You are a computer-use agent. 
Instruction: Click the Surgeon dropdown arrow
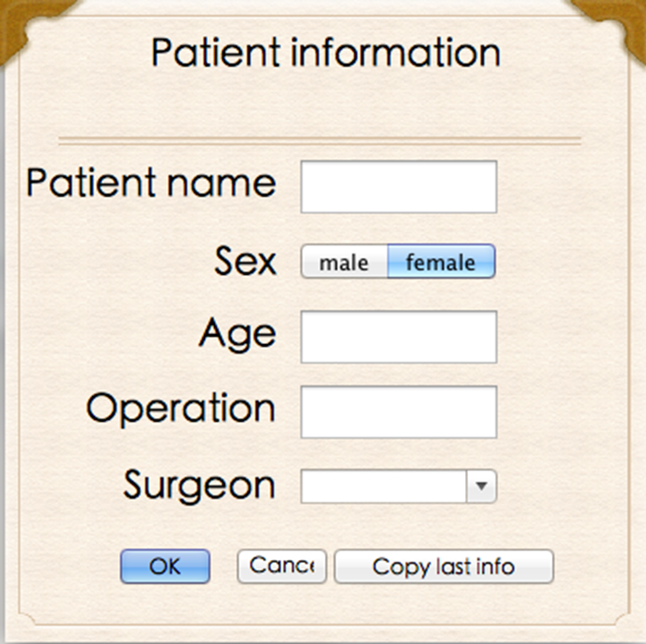(481, 486)
